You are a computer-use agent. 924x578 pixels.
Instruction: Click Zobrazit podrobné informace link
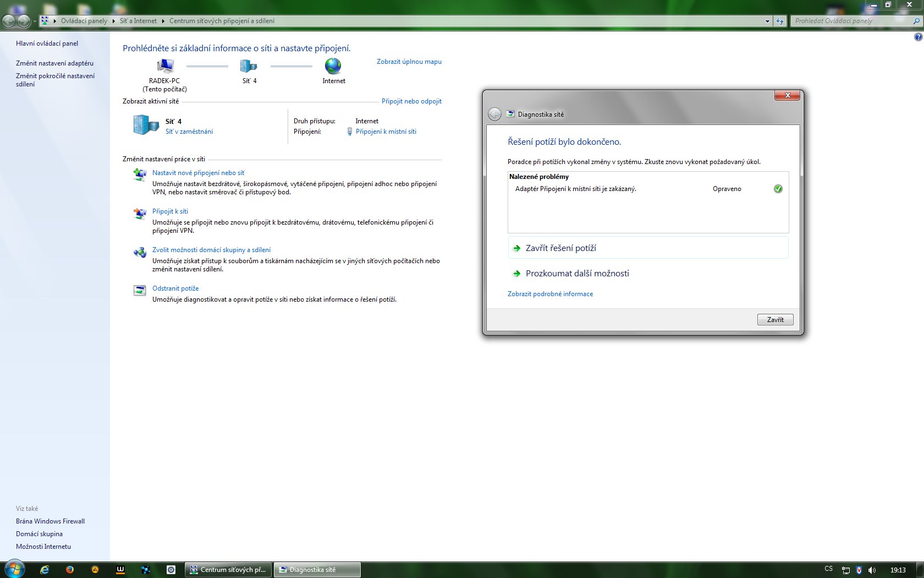pyautogui.click(x=550, y=294)
